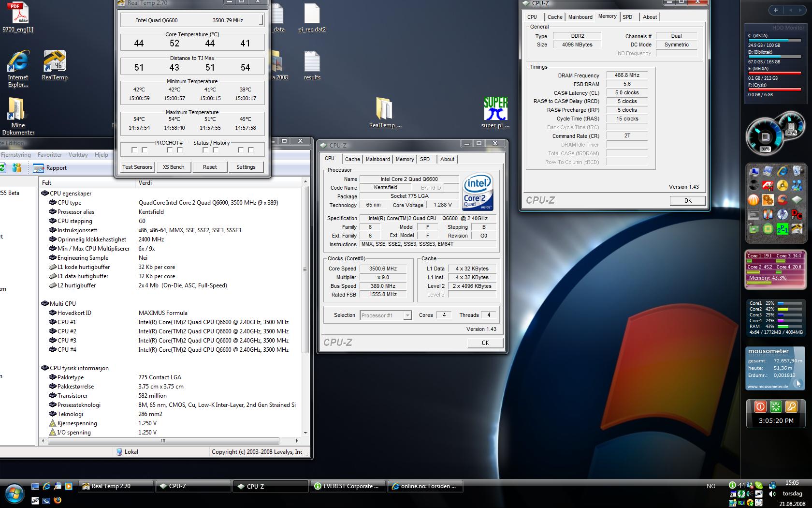Click the Felt column header in EVEREST
Screen dimensions: 812x508
coord(87,183)
